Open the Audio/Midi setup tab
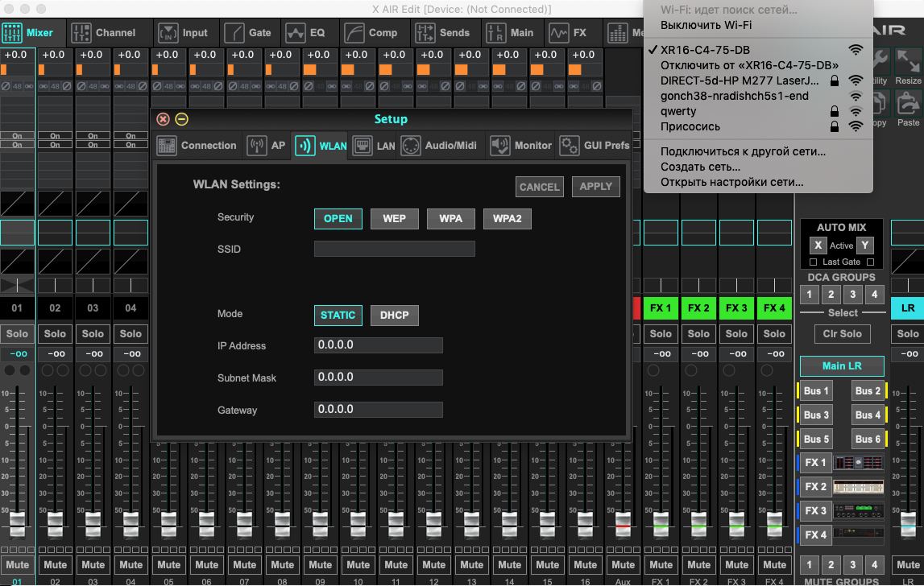Screen dimensions: 924x586 (x=440, y=146)
